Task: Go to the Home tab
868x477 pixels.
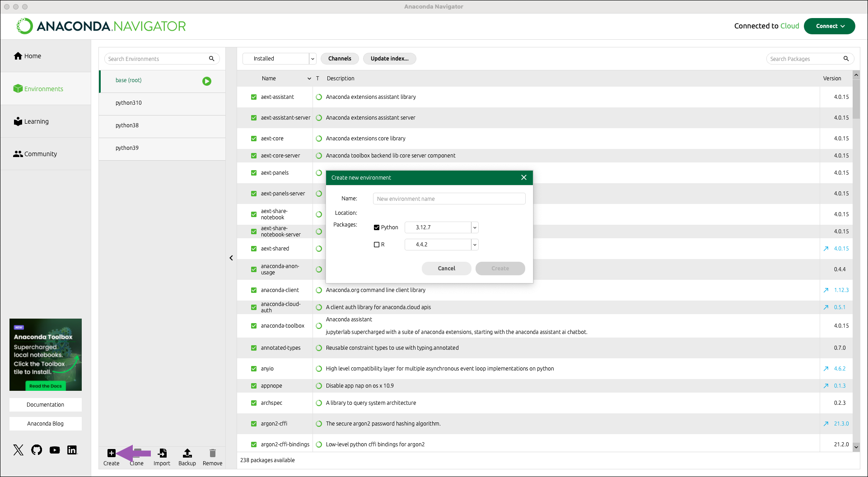Action: coord(46,56)
